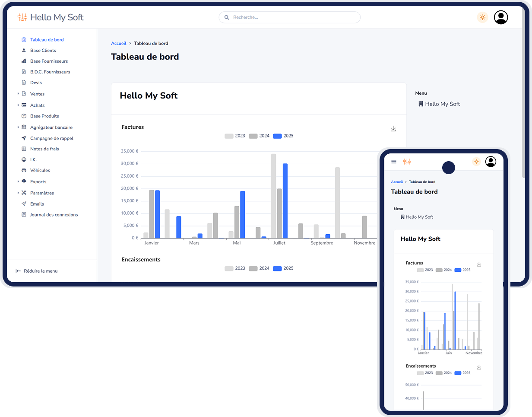This screenshot has width=532, height=417.
Task: Click the Agrégateur bancaire bank icon
Action: tap(24, 127)
